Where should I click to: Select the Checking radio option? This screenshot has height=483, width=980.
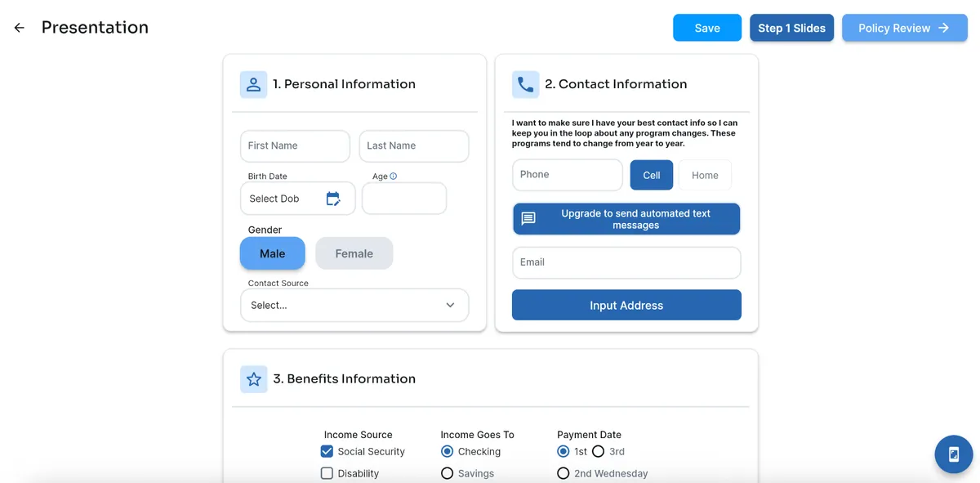(x=447, y=451)
